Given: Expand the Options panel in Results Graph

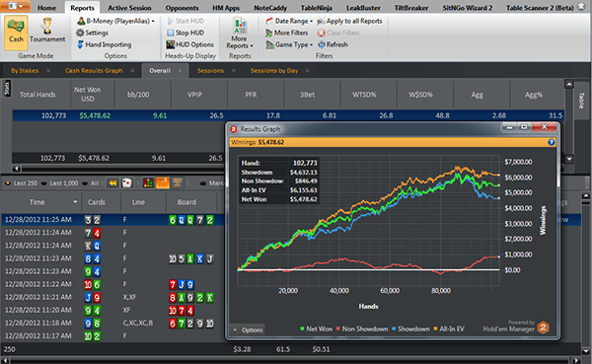Looking at the screenshot, I should pyautogui.click(x=248, y=330).
